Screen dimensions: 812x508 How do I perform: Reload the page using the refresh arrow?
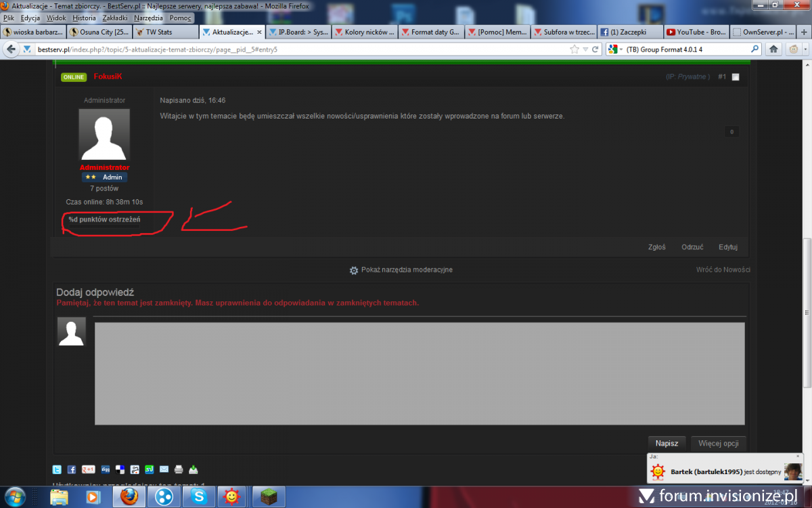(x=595, y=49)
